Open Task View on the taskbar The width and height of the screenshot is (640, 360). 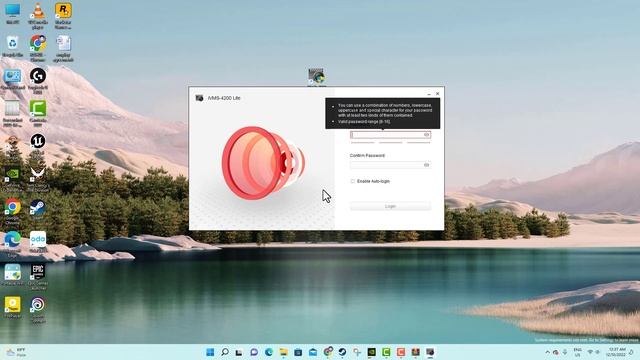[x=239, y=352]
